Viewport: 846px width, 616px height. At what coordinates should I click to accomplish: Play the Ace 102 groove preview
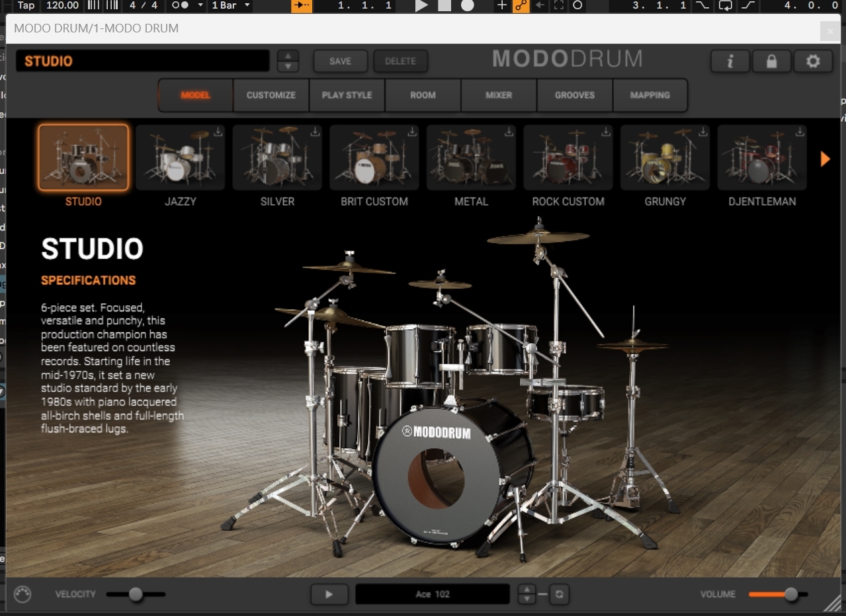329,594
